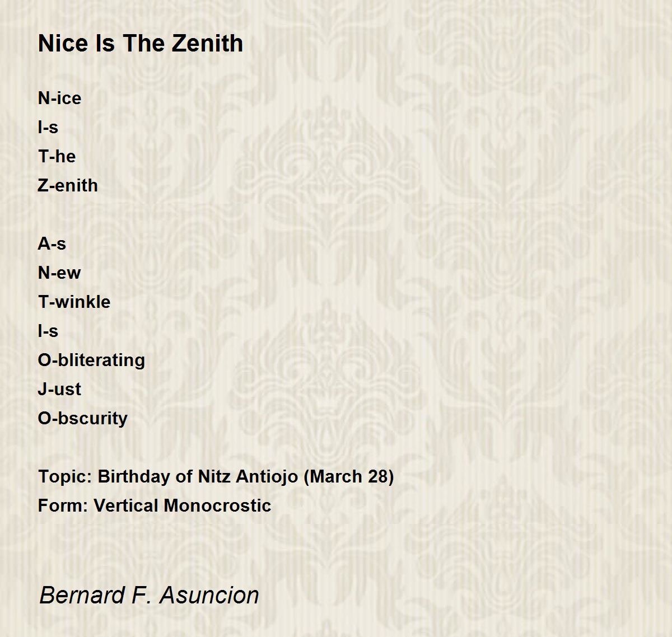
Task: Click the line N-ice
Action: [x=59, y=98]
